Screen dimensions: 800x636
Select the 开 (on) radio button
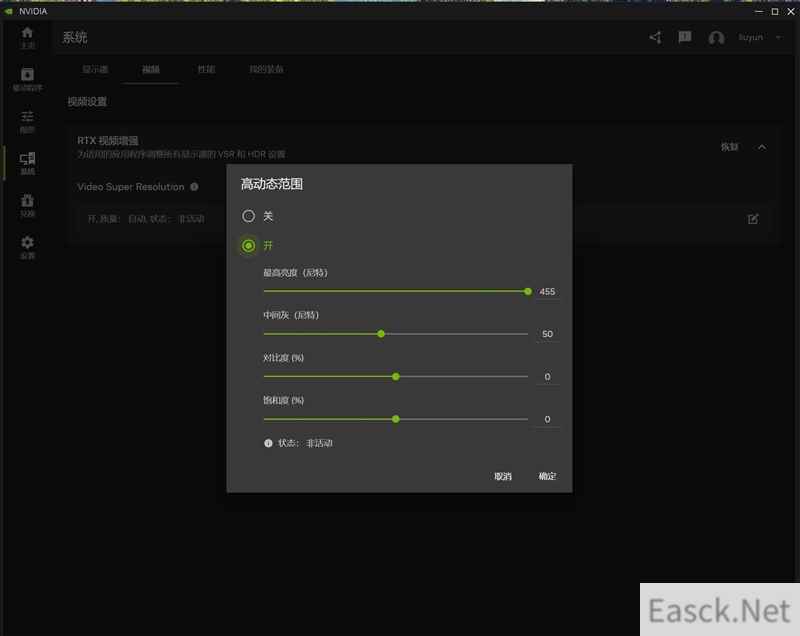click(248, 246)
